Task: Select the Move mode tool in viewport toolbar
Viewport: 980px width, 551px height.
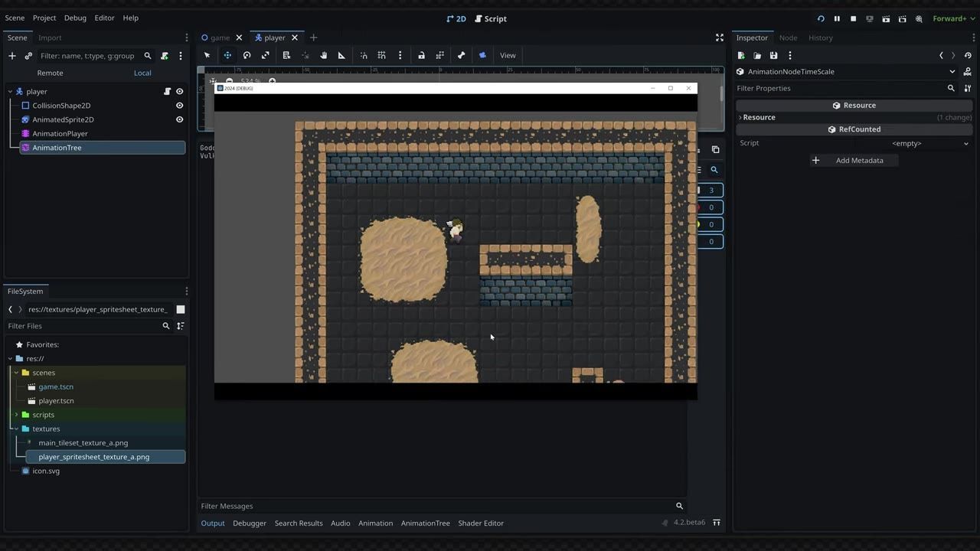Action: click(x=227, y=55)
